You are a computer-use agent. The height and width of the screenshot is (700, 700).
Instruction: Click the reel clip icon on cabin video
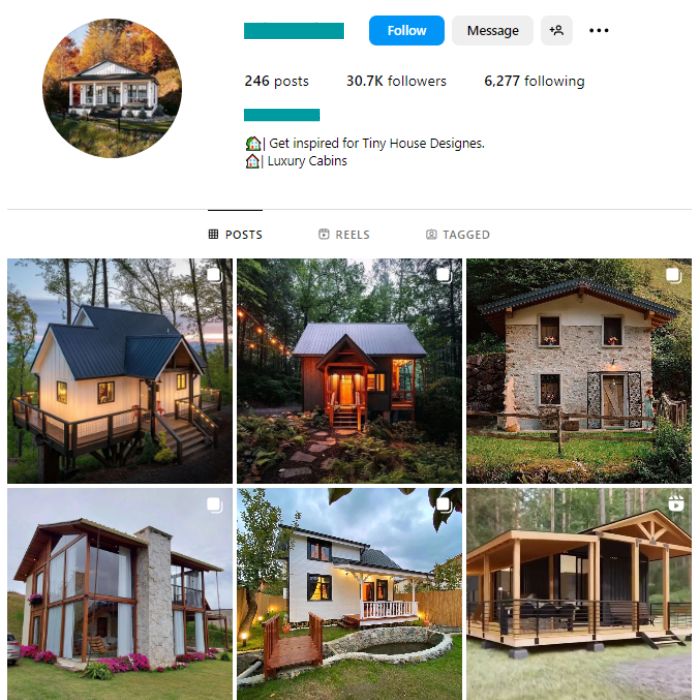[676, 503]
